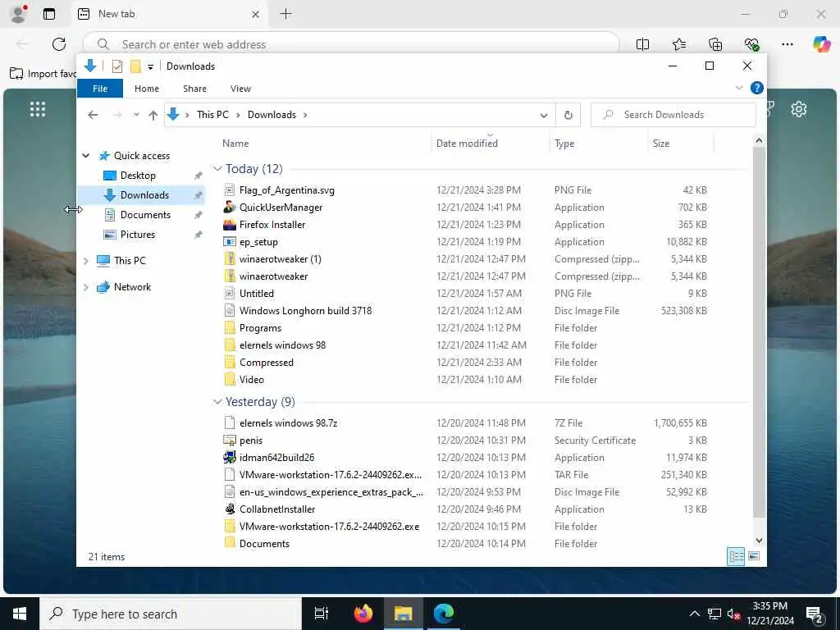The height and width of the screenshot is (630, 840).
Task: Expand the Network tree node
Action: [85, 287]
